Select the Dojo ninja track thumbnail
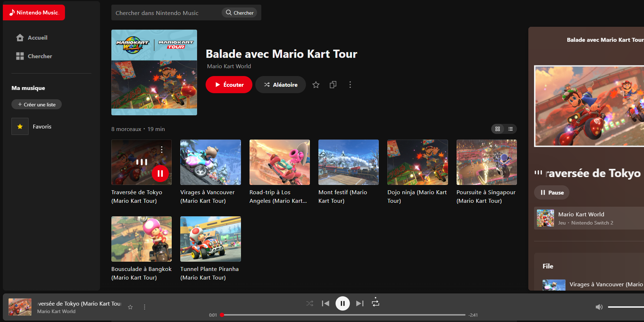 (x=418, y=162)
